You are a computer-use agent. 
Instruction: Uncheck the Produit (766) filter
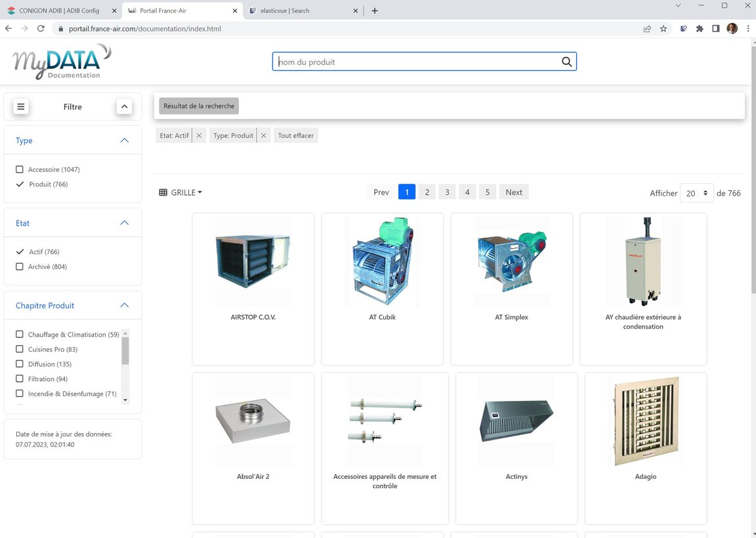pos(20,184)
